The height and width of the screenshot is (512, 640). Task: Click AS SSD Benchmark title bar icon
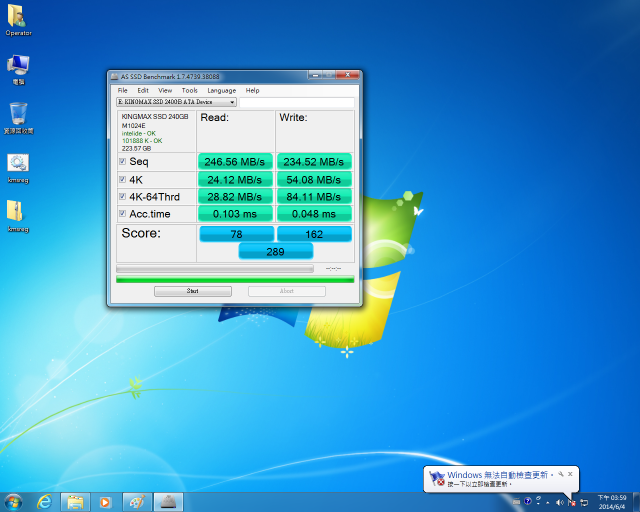pyautogui.click(x=115, y=76)
